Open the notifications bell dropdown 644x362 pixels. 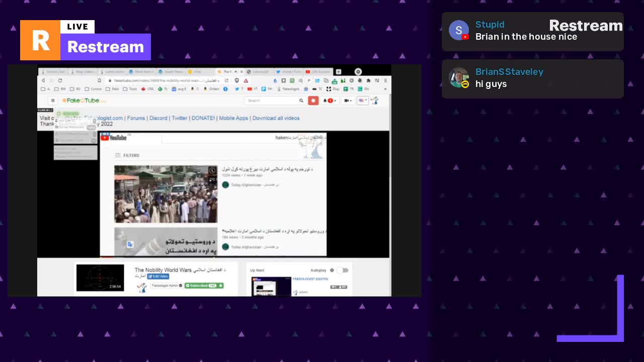(x=330, y=101)
